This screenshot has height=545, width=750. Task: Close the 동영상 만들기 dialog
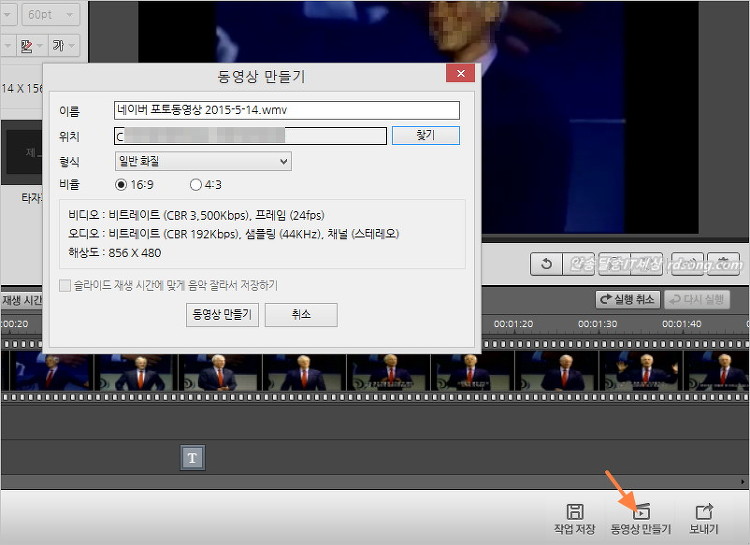click(461, 73)
